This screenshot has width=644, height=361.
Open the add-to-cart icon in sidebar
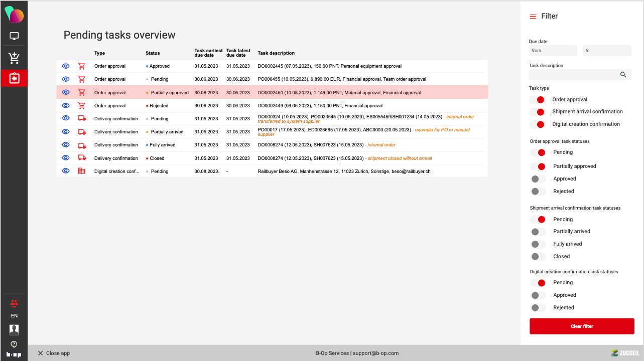[x=14, y=58]
